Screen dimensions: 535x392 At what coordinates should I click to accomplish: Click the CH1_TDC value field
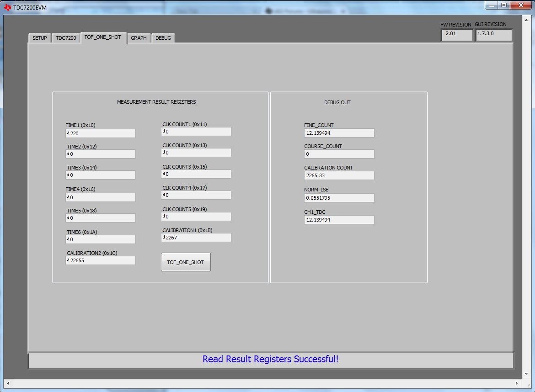(x=339, y=220)
